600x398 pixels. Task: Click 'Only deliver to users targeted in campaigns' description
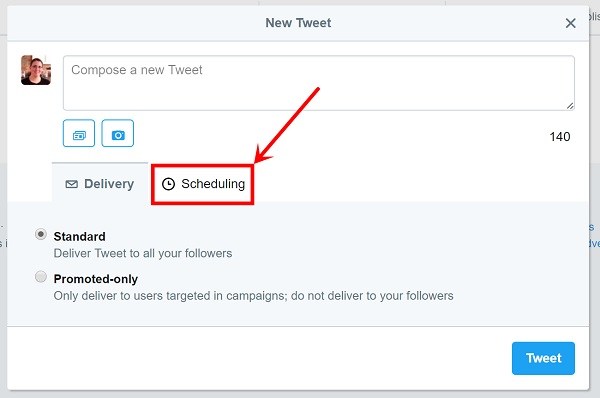(253, 296)
